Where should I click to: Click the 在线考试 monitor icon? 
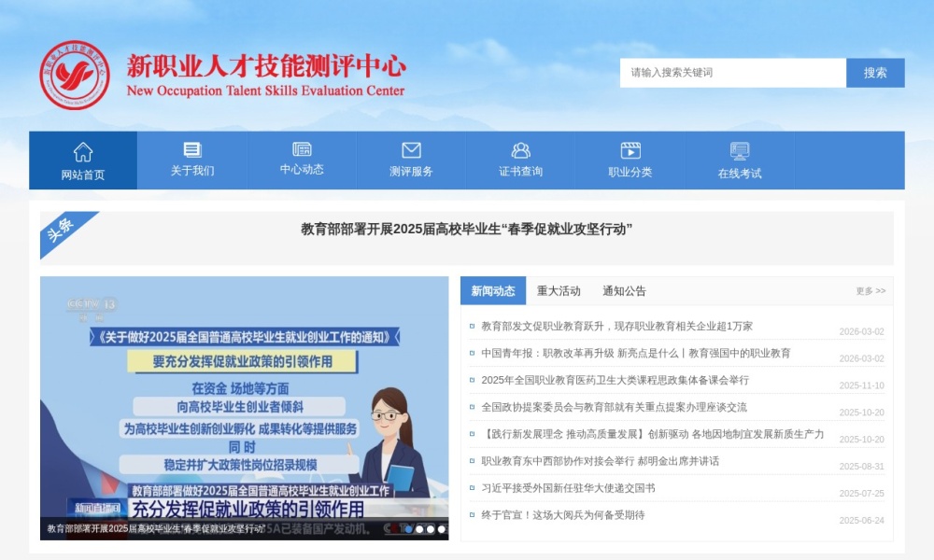pos(739,151)
